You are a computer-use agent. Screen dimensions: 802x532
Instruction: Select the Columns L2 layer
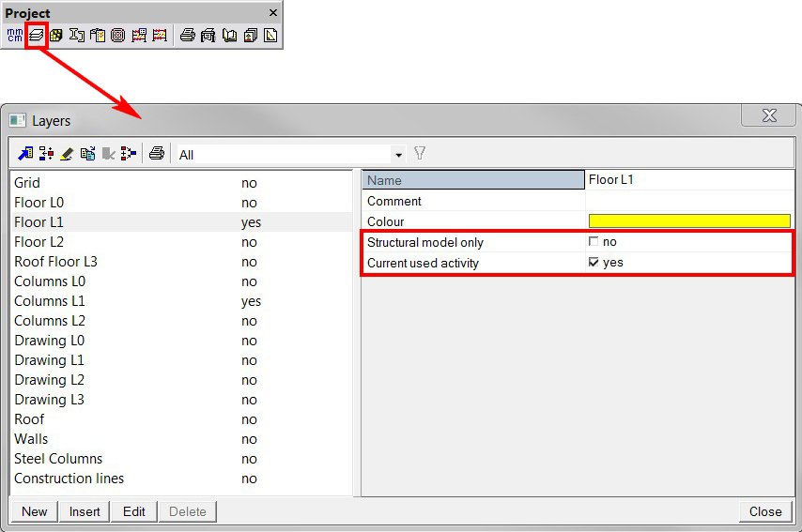pyautogui.click(x=181, y=321)
